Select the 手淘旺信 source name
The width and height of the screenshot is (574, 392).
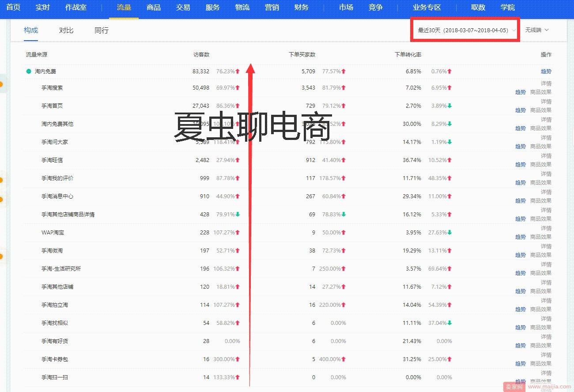pyautogui.click(x=52, y=160)
